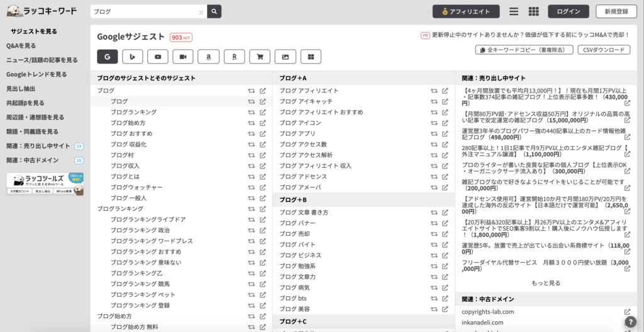
Task: Open 関連:売り出し中サイト in sidebar
Action: click(x=38, y=146)
